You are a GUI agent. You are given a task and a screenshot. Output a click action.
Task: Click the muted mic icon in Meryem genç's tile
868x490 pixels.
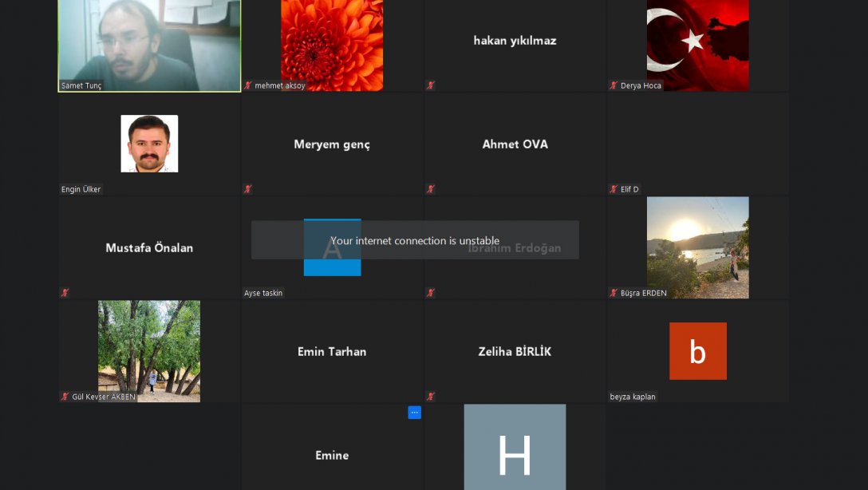pos(247,189)
